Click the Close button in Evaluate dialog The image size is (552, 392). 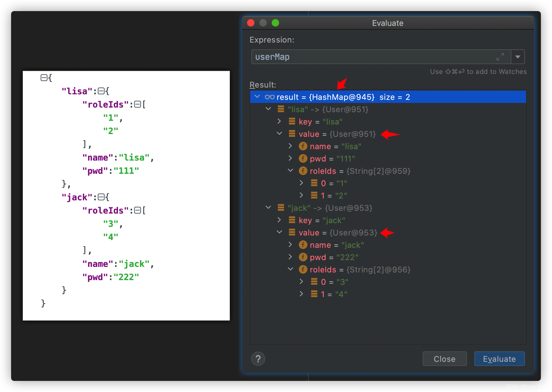pyautogui.click(x=444, y=359)
